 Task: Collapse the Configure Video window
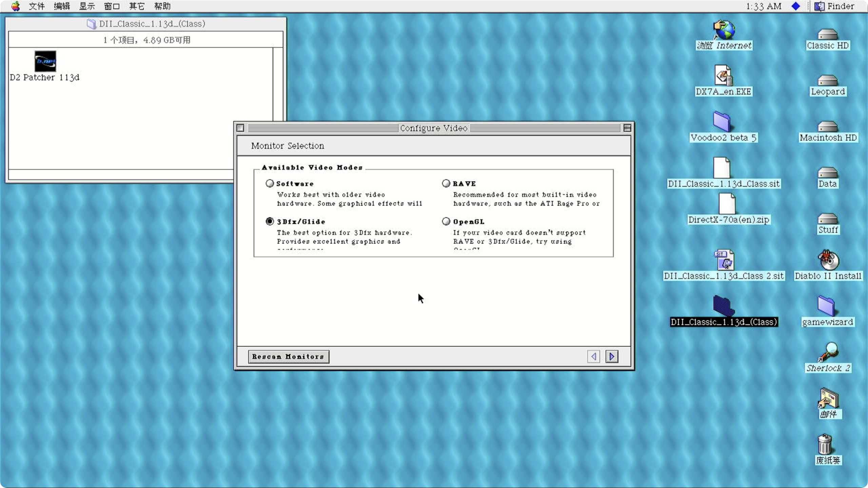[627, 128]
